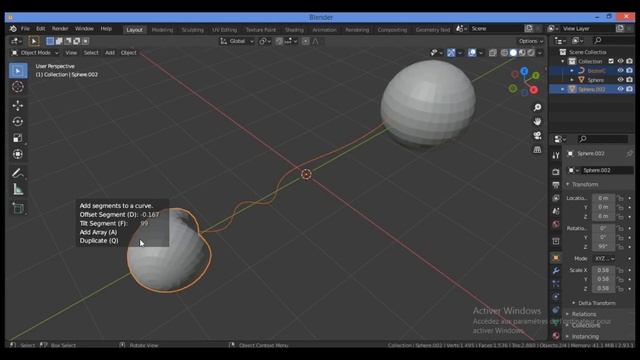Select the Transform tool
This screenshot has height=360, width=640.
pyautogui.click(x=18, y=154)
